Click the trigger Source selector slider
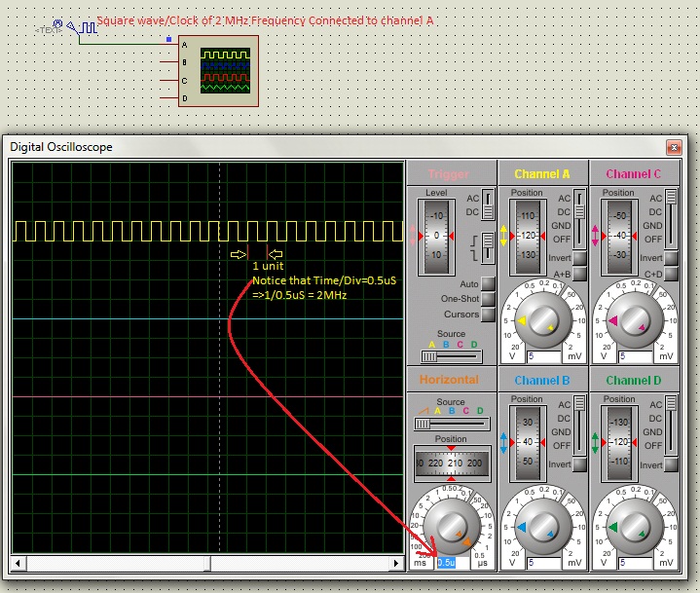Image resolution: width=700 pixels, height=593 pixels. click(x=452, y=356)
